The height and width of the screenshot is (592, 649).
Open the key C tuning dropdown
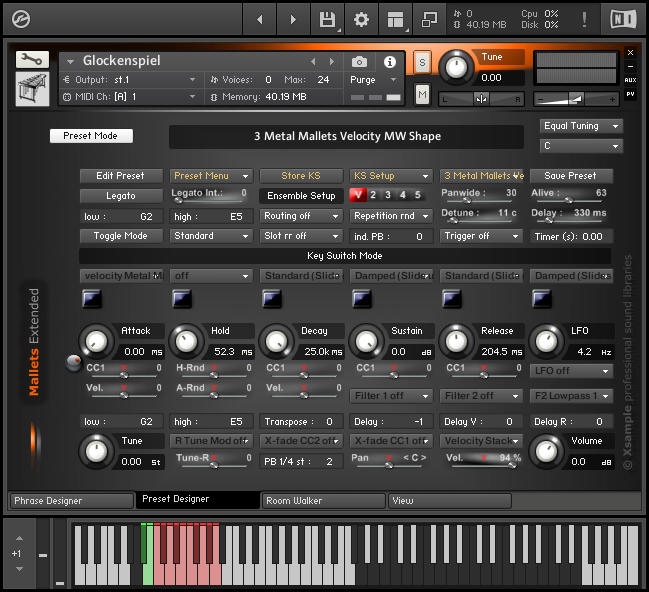581,146
